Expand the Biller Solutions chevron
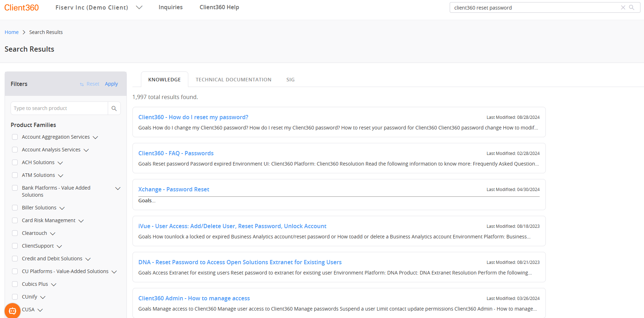 tap(62, 208)
